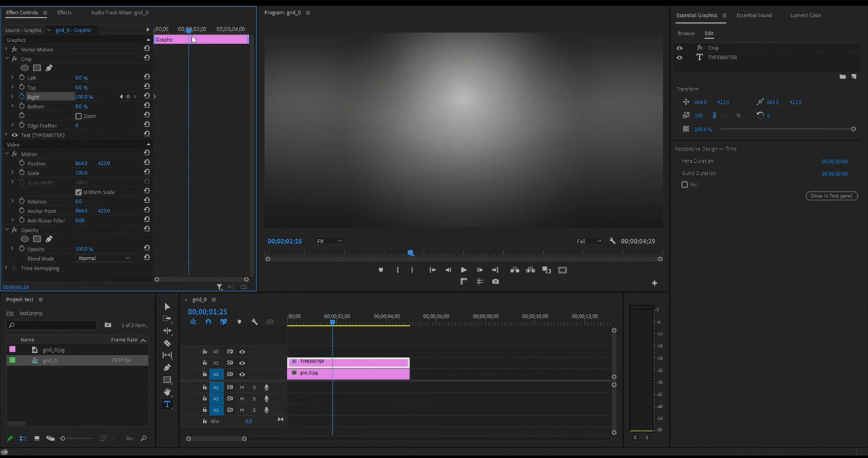
Task: Select the Pen tool in tools panel
Action: tap(167, 368)
